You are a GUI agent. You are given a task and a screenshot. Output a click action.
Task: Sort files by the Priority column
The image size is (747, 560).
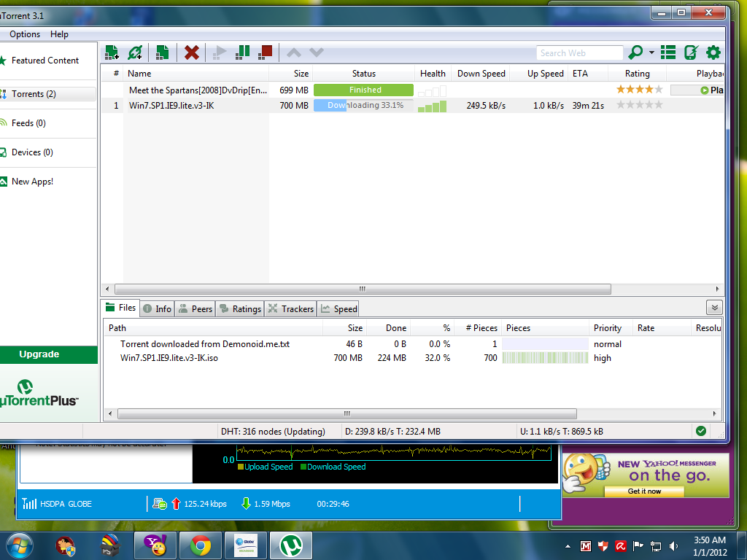pos(611,328)
